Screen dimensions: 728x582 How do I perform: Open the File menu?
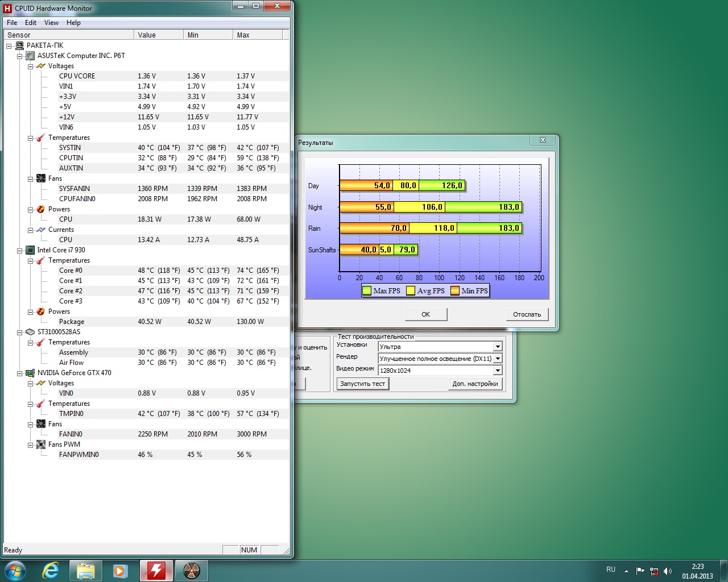pos(12,23)
